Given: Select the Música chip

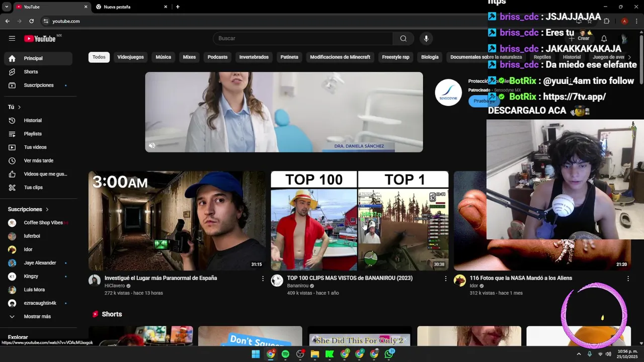Looking at the screenshot, I should click(163, 57).
